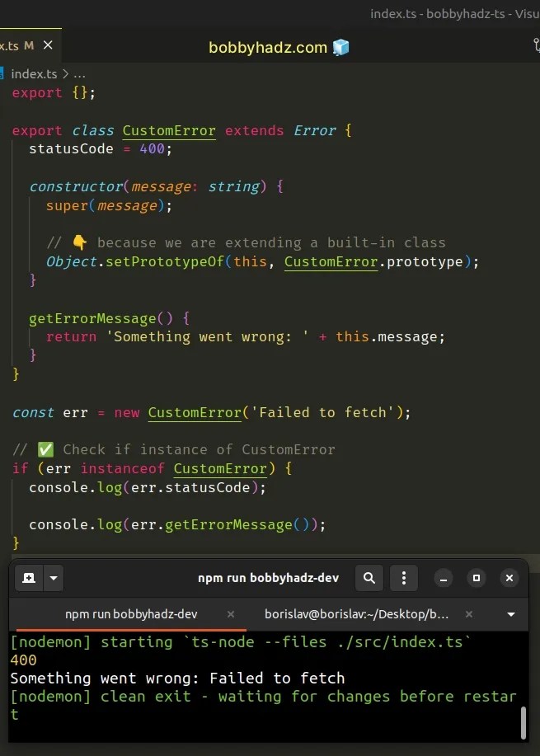Click setPrototypeOf method name
The image size is (540, 756).
coord(166,262)
